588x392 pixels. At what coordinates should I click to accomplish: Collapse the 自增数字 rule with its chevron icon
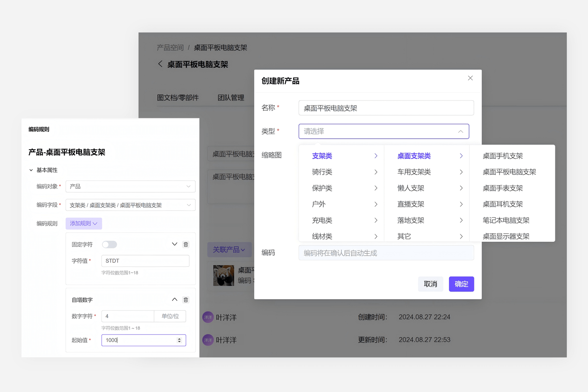(174, 299)
